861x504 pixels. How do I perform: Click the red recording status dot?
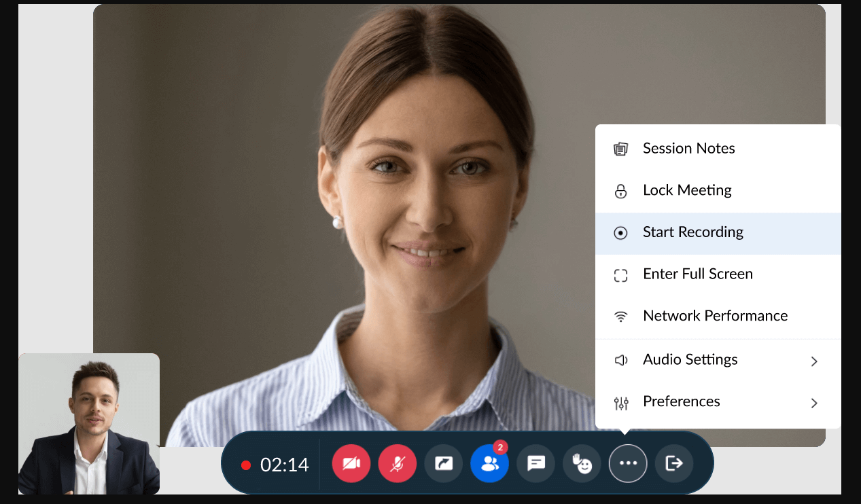click(246, 466)
